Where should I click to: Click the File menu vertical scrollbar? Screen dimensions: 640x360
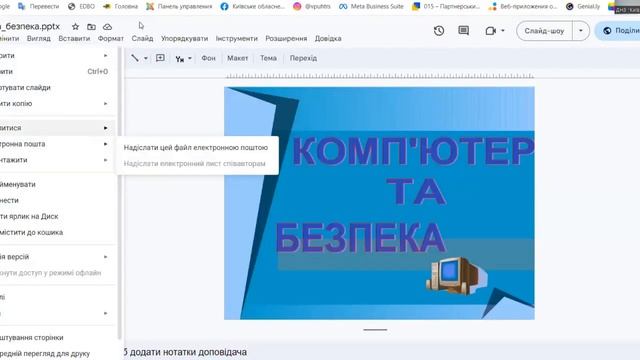pyautogui.click(x=120, y=192)
